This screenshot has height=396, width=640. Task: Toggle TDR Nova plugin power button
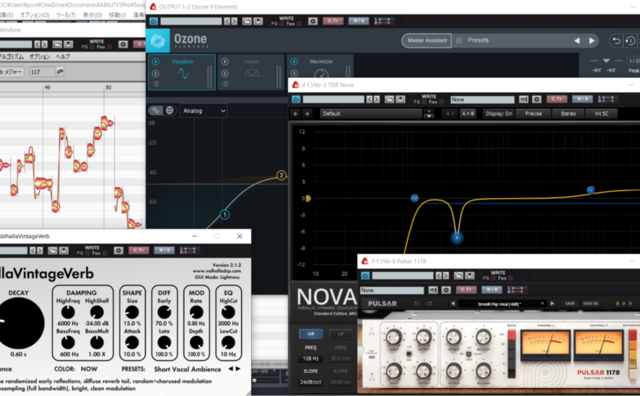pyautogui.click(x=296, y=99)
